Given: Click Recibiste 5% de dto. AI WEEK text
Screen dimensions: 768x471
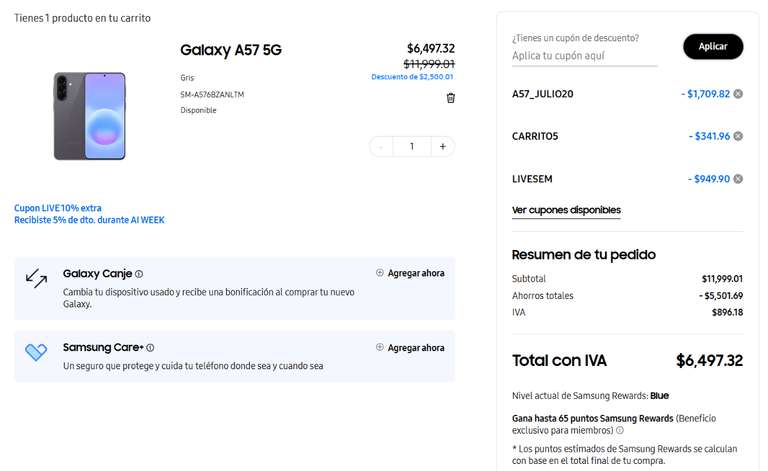Looking at the screenshot, I should (x=89, y=220).
